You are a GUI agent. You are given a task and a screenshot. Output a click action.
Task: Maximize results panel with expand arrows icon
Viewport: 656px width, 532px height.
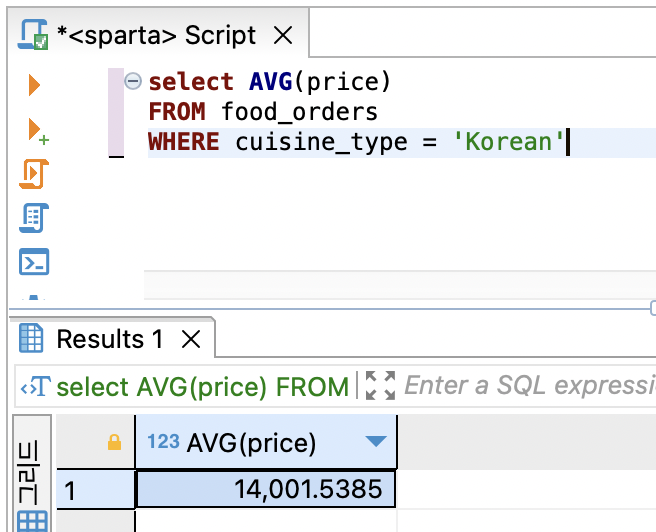380,386
